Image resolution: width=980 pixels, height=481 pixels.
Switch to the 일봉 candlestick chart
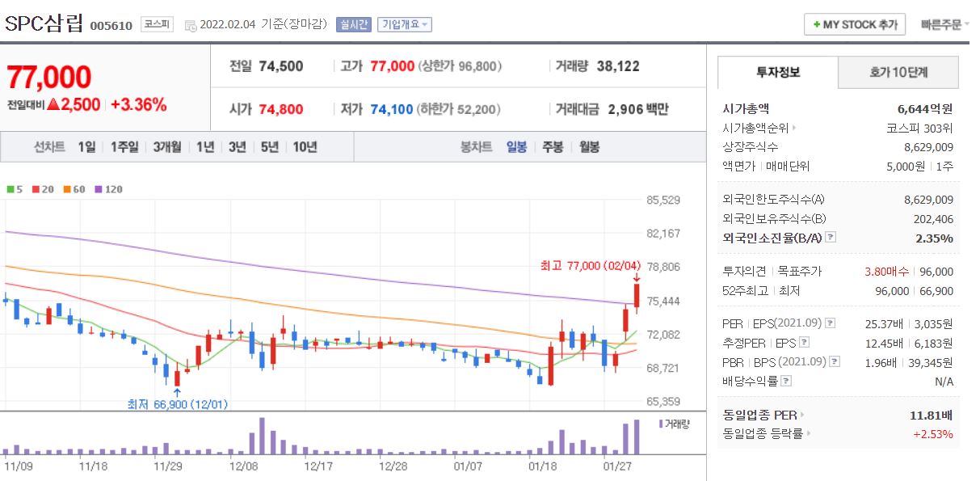pyautogui.click(x=517, y=147)
